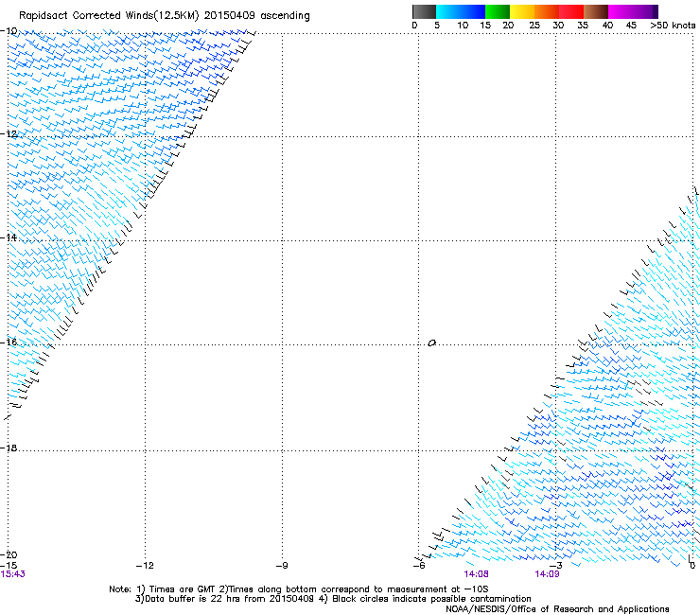
Task: Click the '>50 knots' legend label
Action: tap(673, 26)
